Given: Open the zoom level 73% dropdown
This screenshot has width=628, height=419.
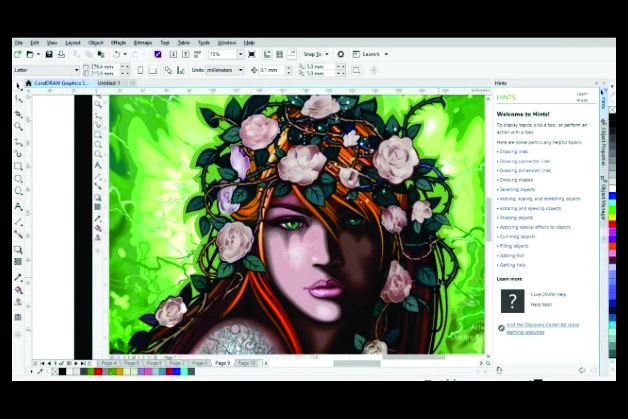Looking at the screenshot, I should (x=240, y=54).
